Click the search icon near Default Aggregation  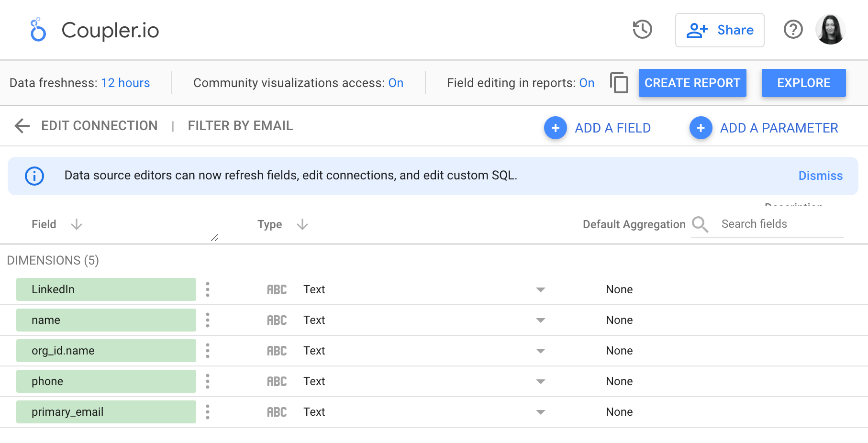click(701, 224)
